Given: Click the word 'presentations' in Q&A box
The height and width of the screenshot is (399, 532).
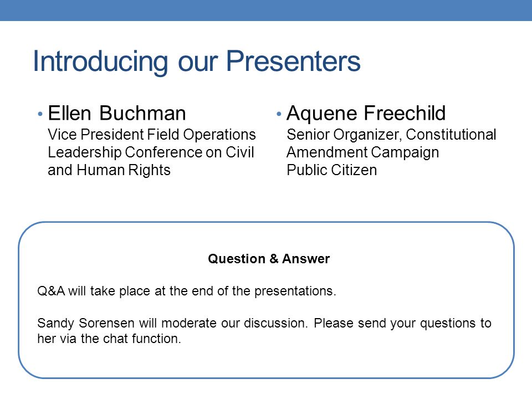Looking at the screenshot, I should [x=294, y=291].
